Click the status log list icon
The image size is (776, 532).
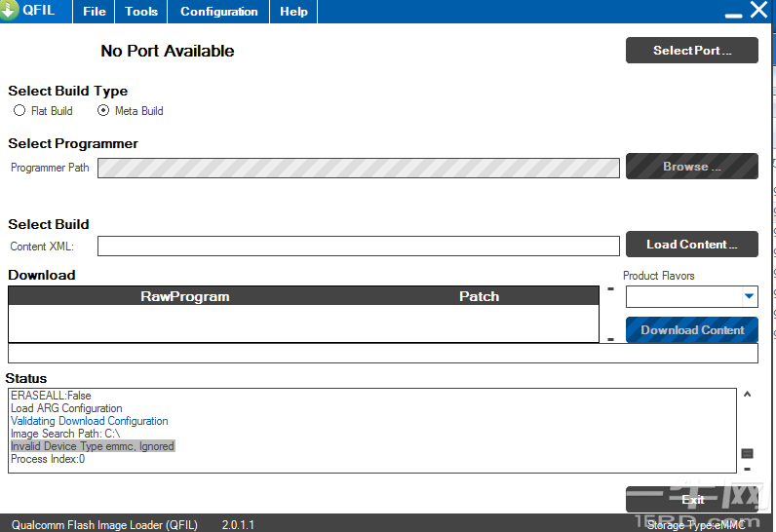click(x=747, y=453)
